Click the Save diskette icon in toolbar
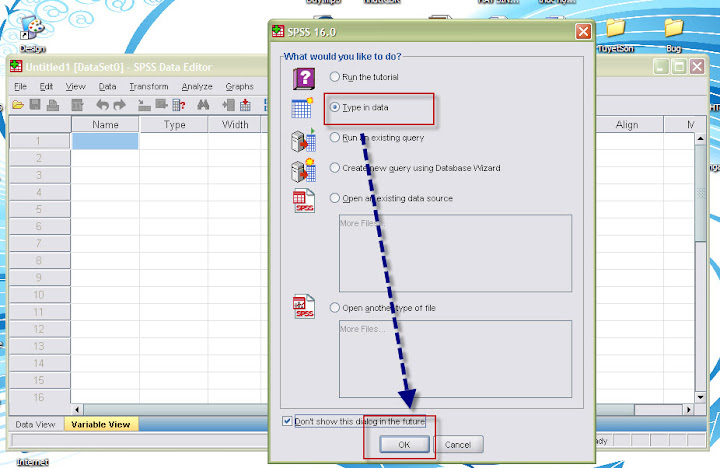The image size is (720, 468). coord(35,105)
